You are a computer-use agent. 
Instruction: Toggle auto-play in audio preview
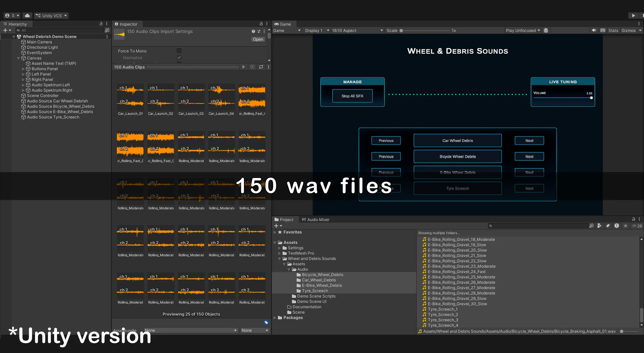click(252, 67)
